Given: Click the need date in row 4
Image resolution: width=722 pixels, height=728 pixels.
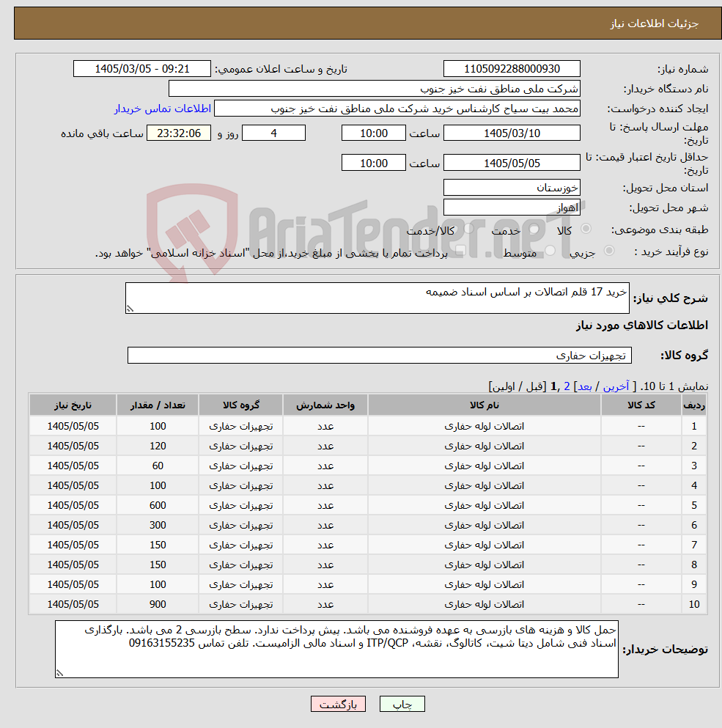Looking at the screenshot, I should 73,485.
